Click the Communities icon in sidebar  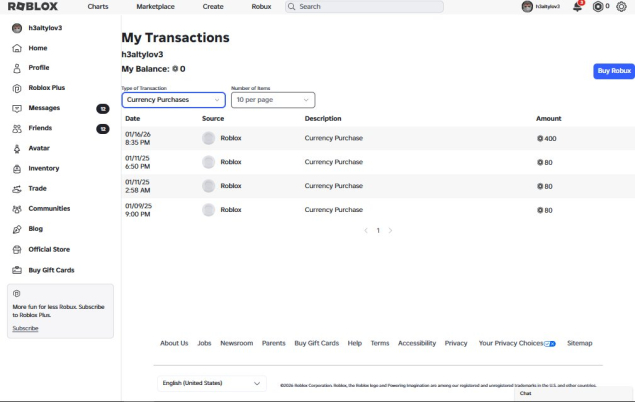17,209
